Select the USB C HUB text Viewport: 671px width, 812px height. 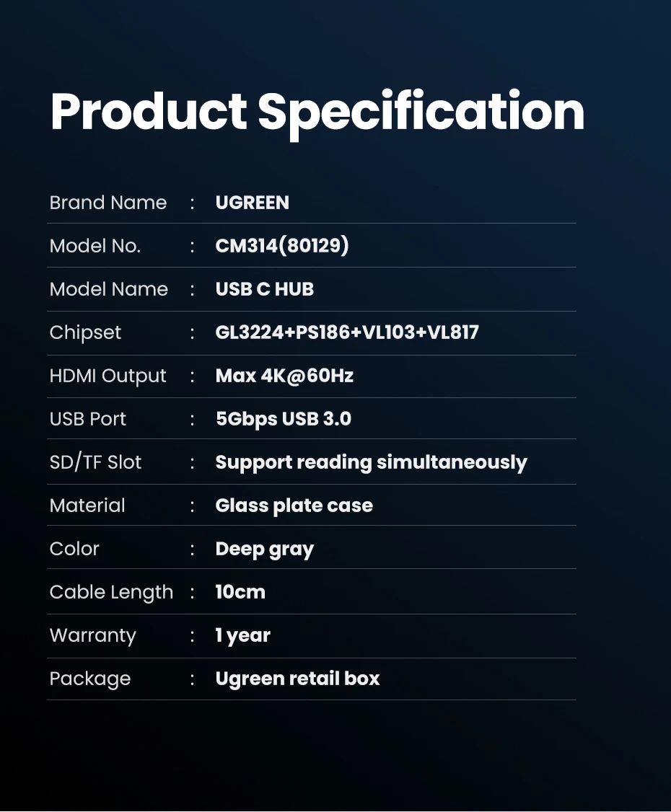(265, 289)
